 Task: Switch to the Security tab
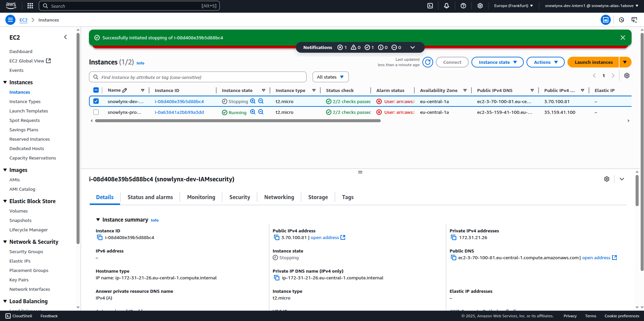(239, 197)
